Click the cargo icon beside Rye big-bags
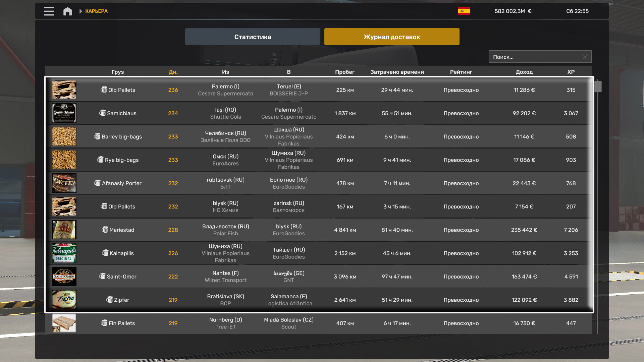 (x=100, y=160)
